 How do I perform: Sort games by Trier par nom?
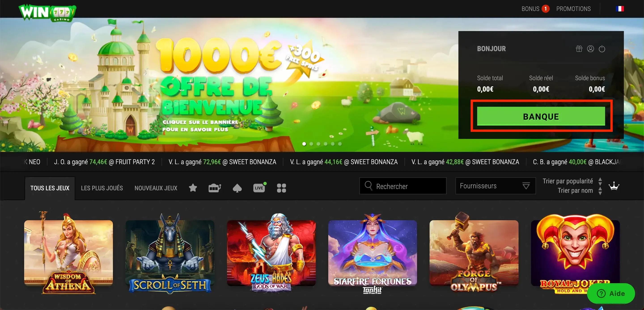pos(575,191)
